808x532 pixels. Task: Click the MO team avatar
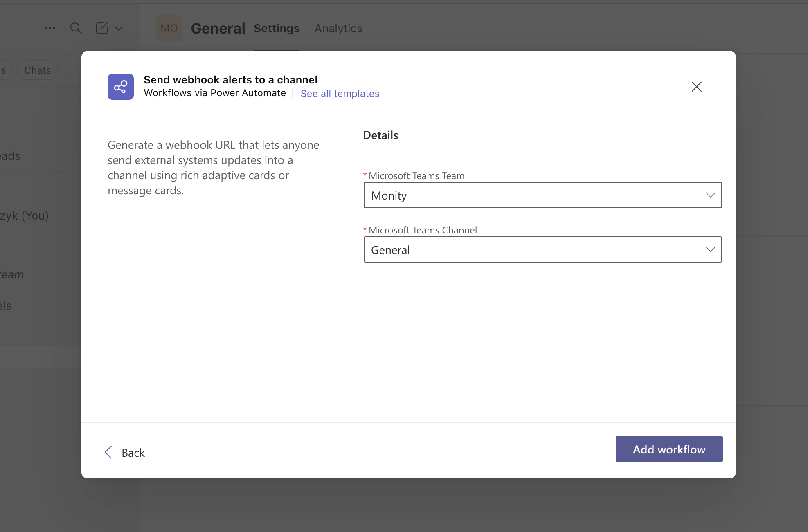169,28
